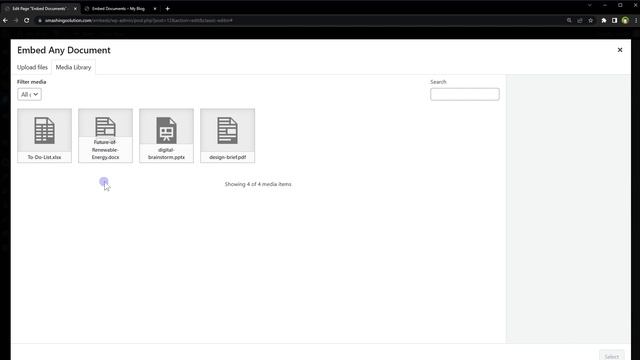Viewport: 640px width, 360px height.
Task: Click the site lock icon in address bar
Action: [40, 20]
